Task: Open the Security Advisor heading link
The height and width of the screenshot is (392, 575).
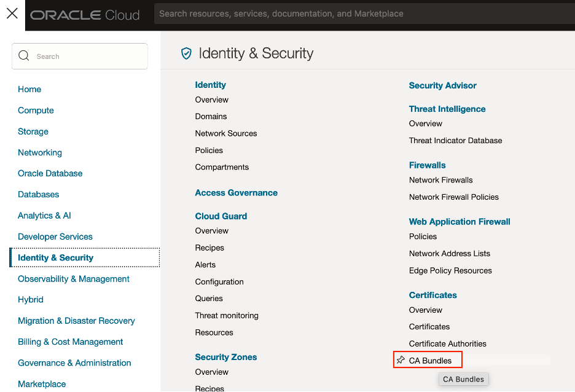Action: click(x=442, y=85)
